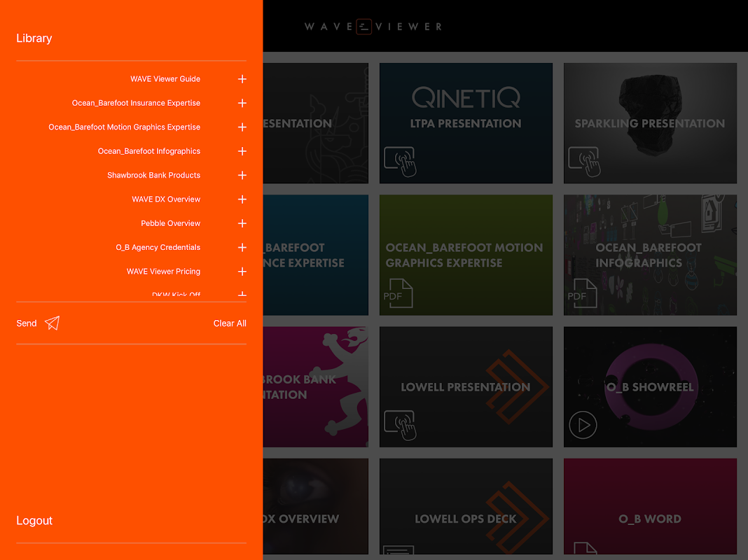
Task: Select WAVE Viewer Guide in library list
Action: [x=165, y=79]
